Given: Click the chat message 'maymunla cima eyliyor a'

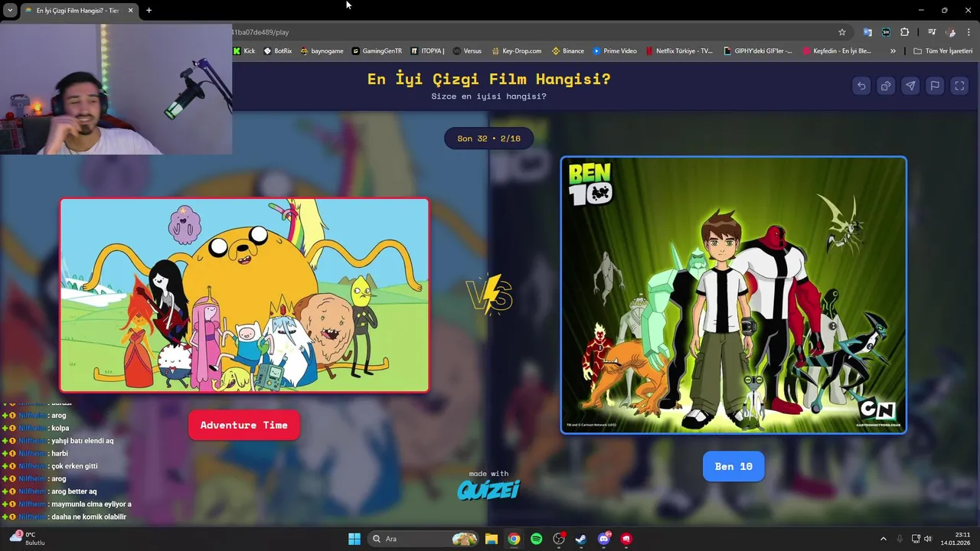Looking at the screenshot, I should [91, 504].
